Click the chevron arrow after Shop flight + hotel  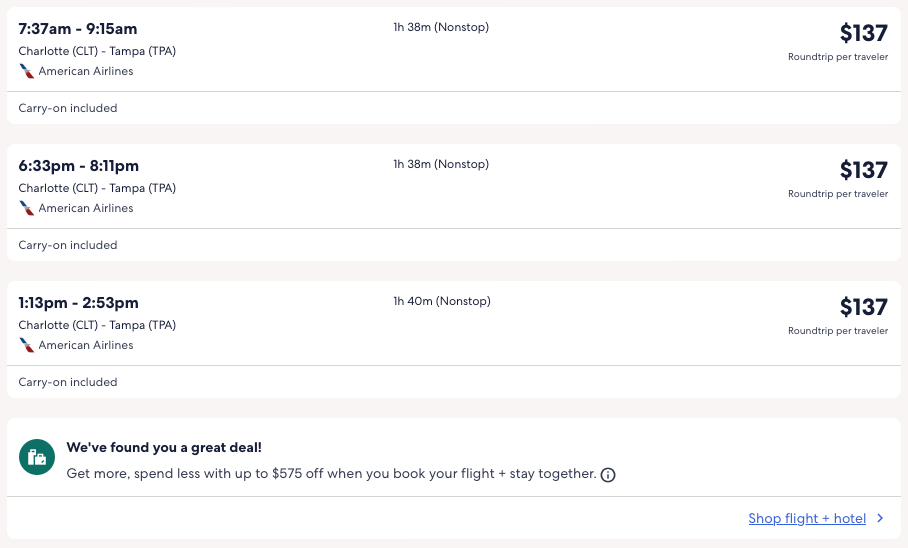(880, 518)
